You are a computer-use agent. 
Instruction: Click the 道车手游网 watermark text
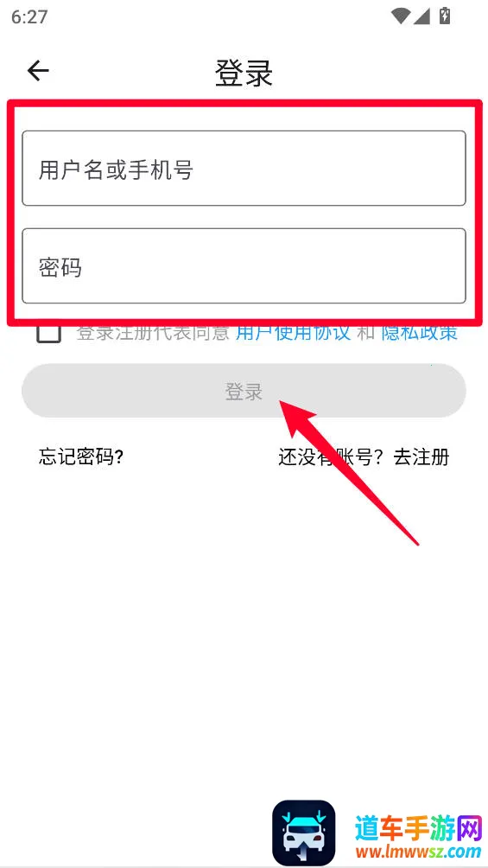coord(420,829)
